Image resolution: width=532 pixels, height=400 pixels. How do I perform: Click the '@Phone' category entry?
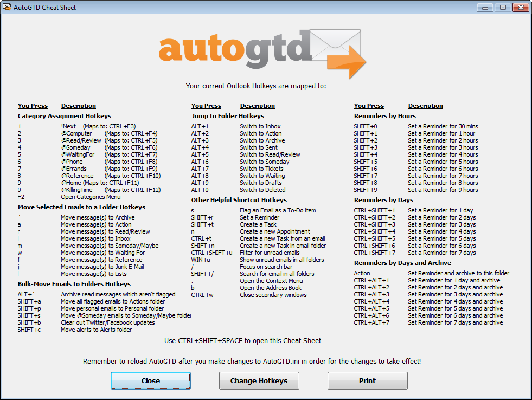(x=72, y=162)
